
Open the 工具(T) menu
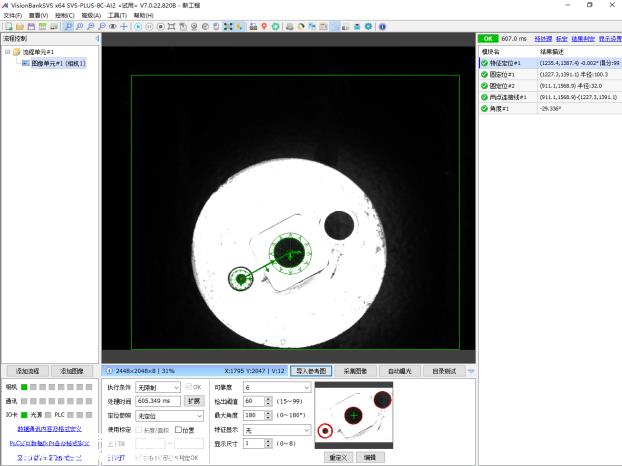(117, 15)
